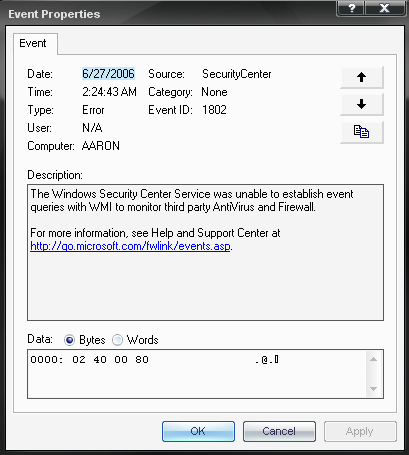Select the Bytes radio button
This screenshot has height=455, width=409.
point(69,340)
